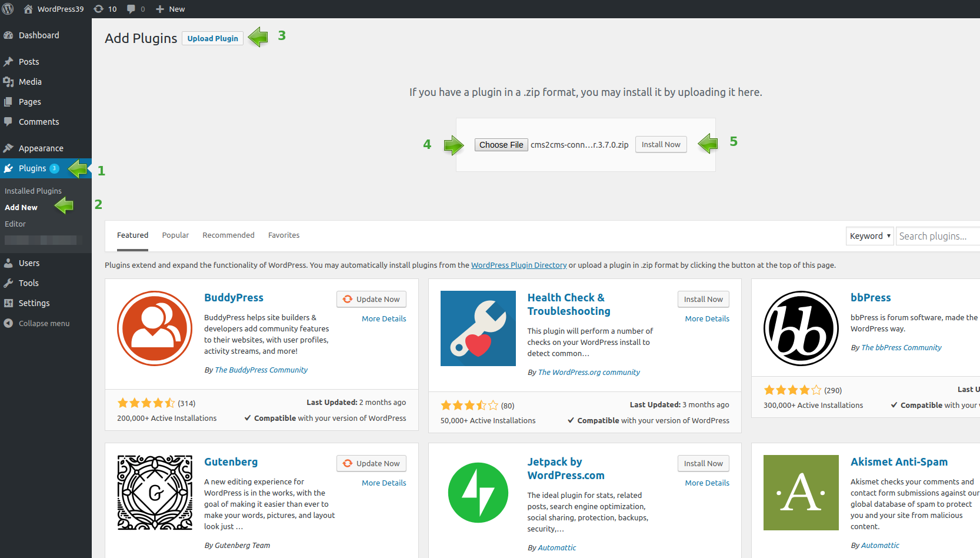Open the plugin Editor submenu
This screenshot has height=558, width=980.
(x=15, y=224)
